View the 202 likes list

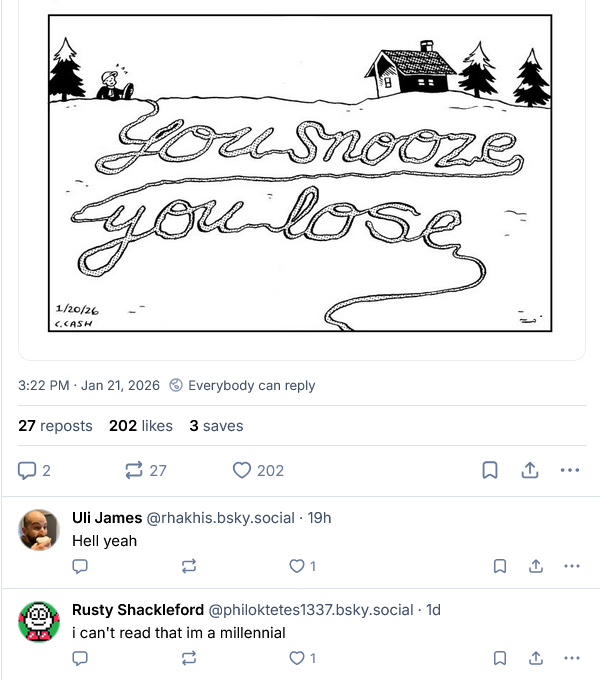pos(141,426)
